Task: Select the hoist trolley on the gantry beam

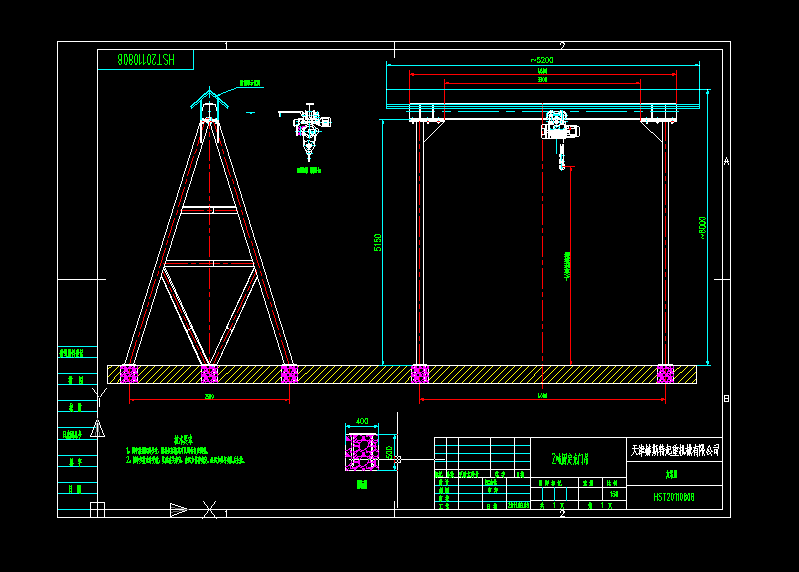Action: 560,139
